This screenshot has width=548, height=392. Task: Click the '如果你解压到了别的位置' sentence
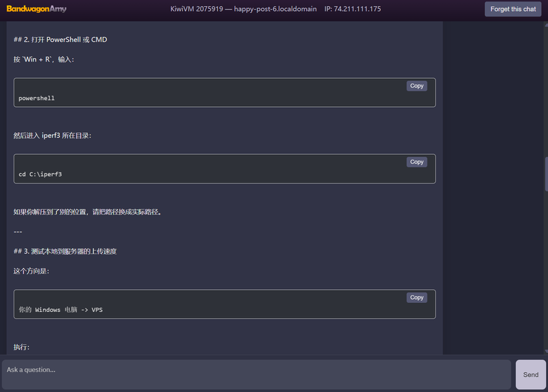click(88, 212)
